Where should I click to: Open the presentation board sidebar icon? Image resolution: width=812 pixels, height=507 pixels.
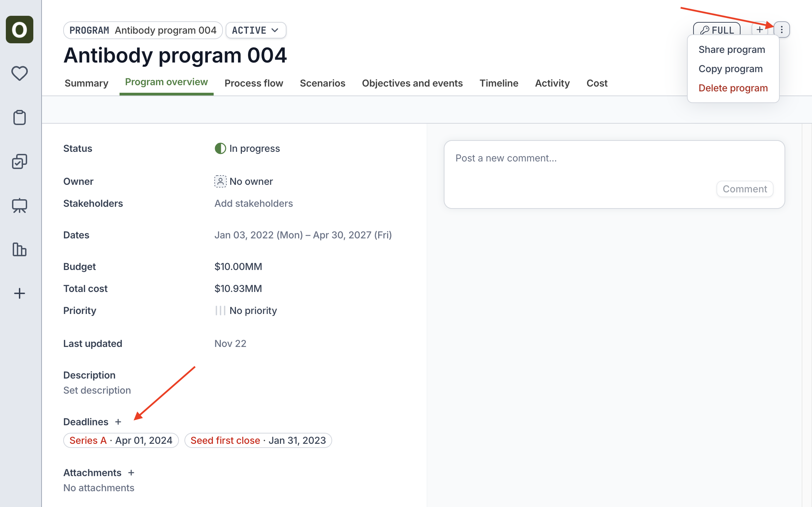click(20, 205)
